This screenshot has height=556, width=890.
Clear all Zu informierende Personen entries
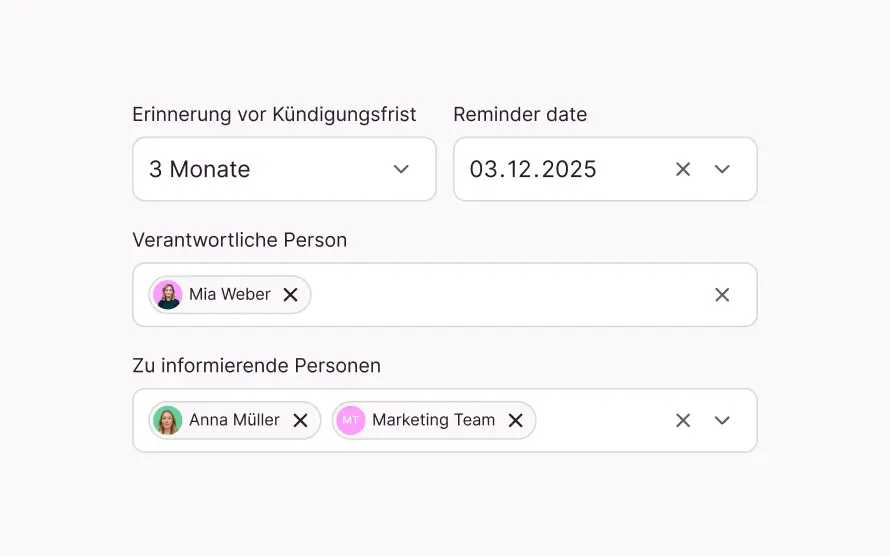(683, 421)
